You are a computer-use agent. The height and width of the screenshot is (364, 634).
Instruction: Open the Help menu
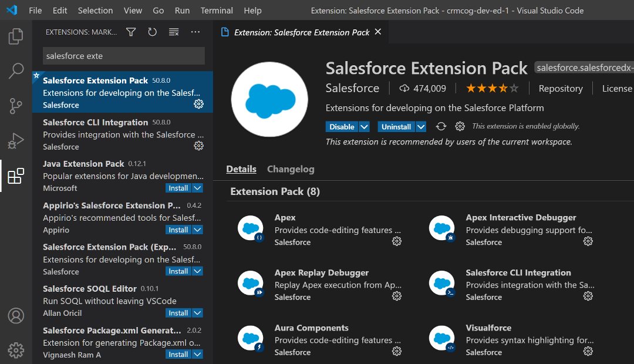coord(252,11)
